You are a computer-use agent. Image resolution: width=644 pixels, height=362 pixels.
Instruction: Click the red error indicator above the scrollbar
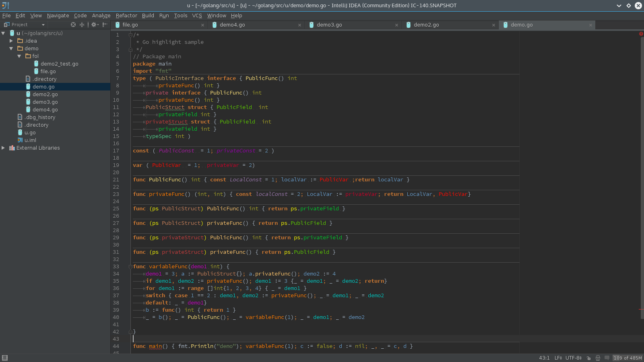[641, 34]
